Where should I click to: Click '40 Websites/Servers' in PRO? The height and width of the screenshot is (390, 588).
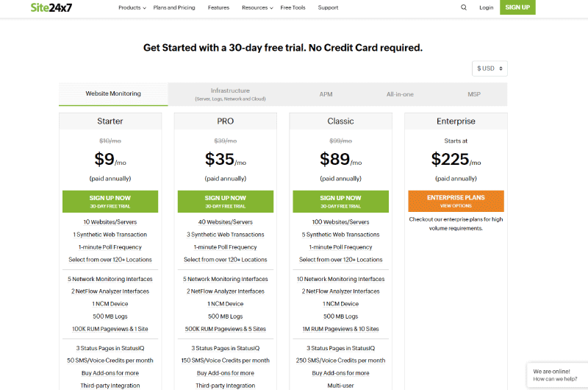[226, 221]
